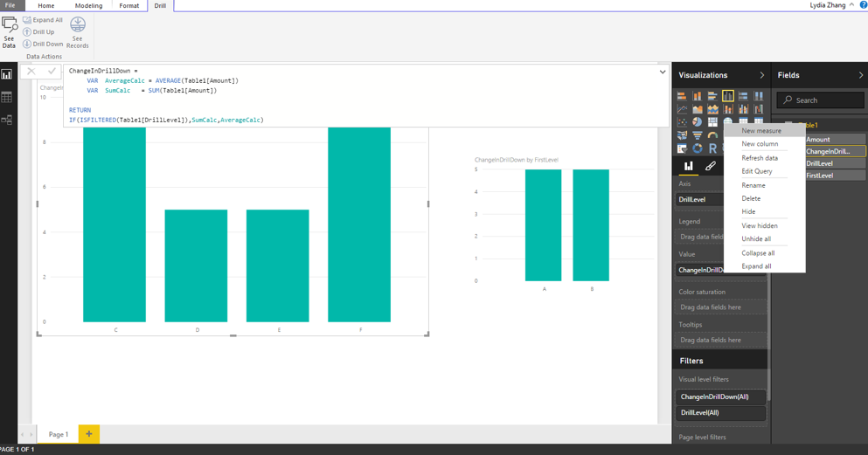Open the Fields well tab icon

689,166
